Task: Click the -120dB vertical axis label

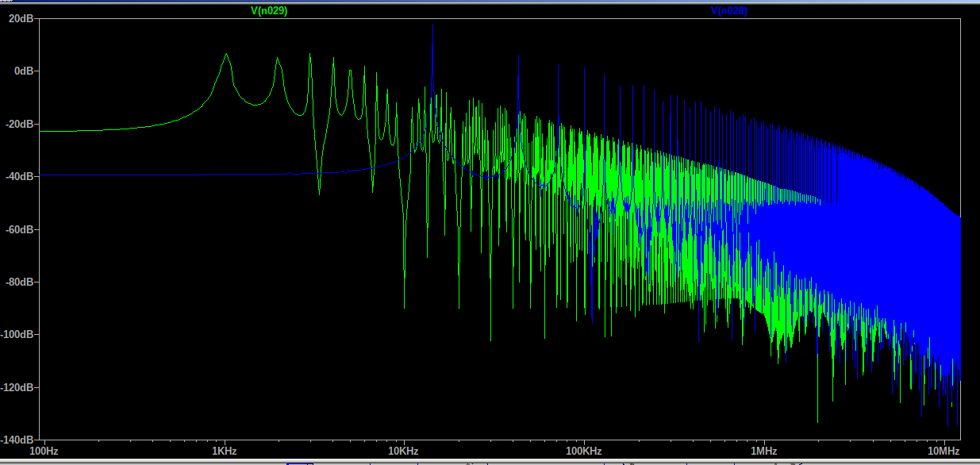Action: pos(17,387)
